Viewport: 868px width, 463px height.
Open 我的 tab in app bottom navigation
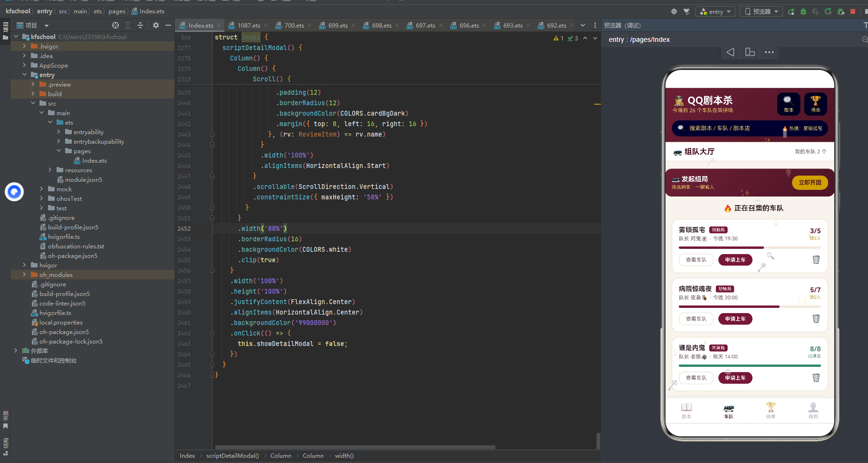tap(813, 411)
